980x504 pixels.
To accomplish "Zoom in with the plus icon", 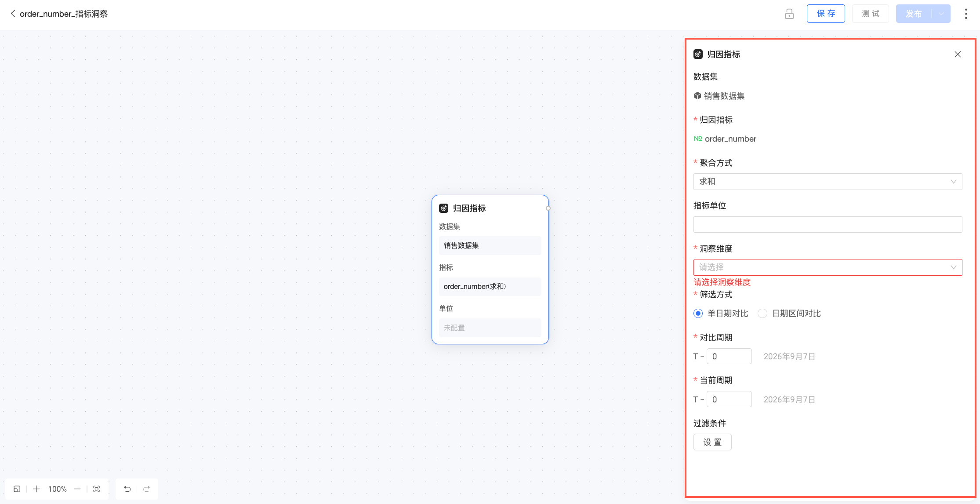I will coord(36,489).
